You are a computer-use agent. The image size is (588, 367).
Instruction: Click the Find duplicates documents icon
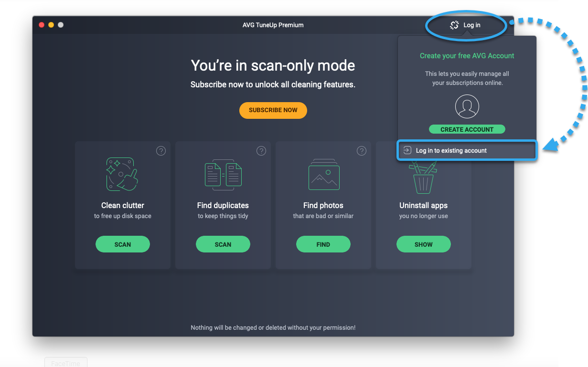[x=223, y=174]
